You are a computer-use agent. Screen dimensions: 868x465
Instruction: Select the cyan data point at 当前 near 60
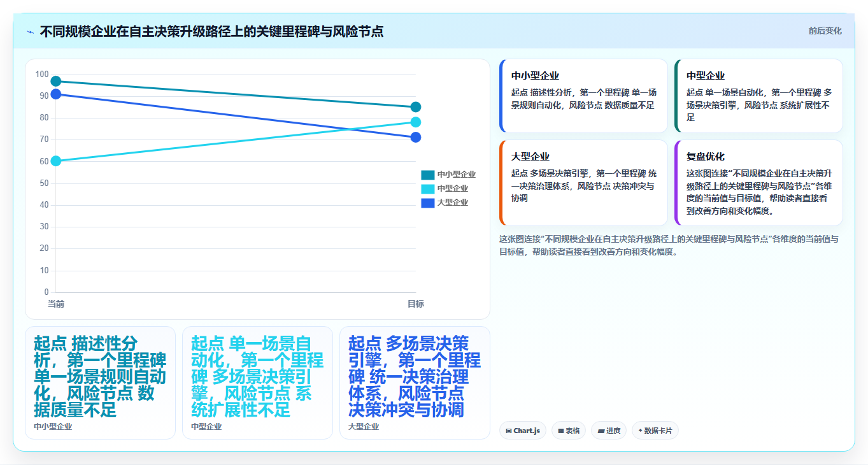(56, 161)
